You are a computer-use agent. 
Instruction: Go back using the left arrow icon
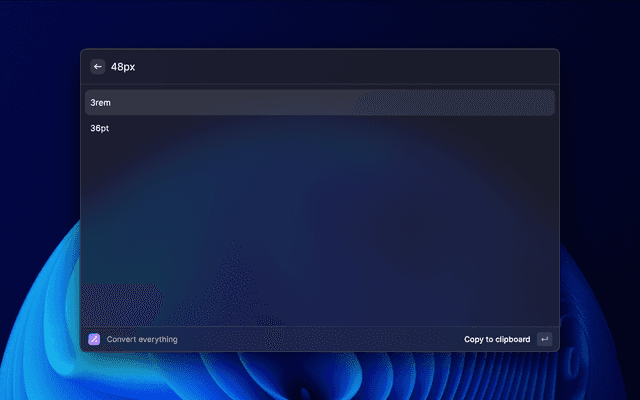[x=98, y=67]
